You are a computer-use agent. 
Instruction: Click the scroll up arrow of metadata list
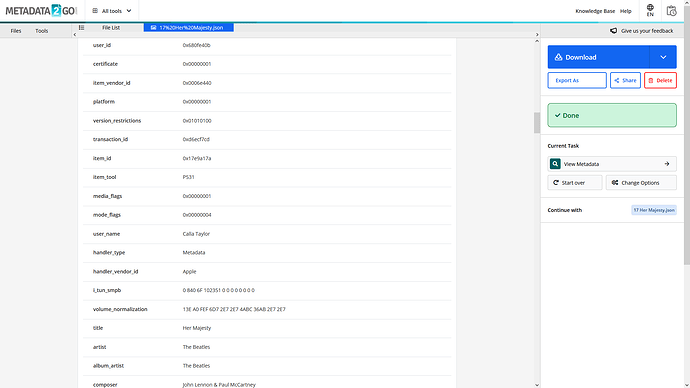point(537,41)
